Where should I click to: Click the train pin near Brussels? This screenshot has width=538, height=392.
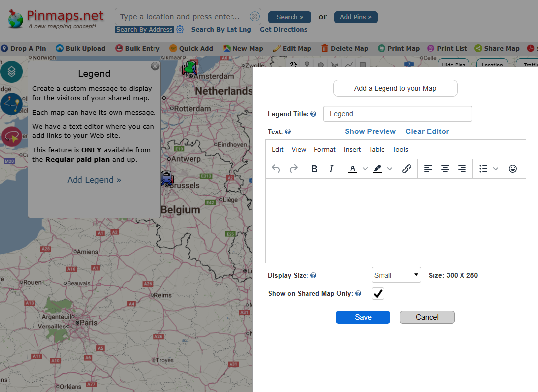pyautogui.click(x=167, y=179)
